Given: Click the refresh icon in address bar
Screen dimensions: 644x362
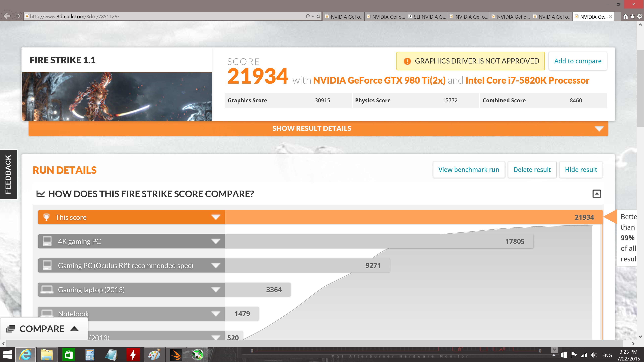Looking at the screenshot, I should tap(318, 16).
